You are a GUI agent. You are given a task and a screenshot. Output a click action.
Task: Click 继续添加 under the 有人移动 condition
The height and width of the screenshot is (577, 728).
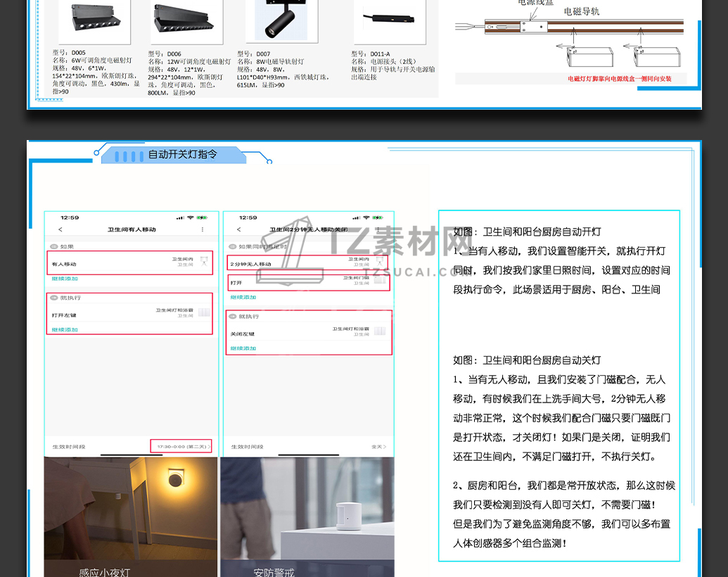click(65, 279)
